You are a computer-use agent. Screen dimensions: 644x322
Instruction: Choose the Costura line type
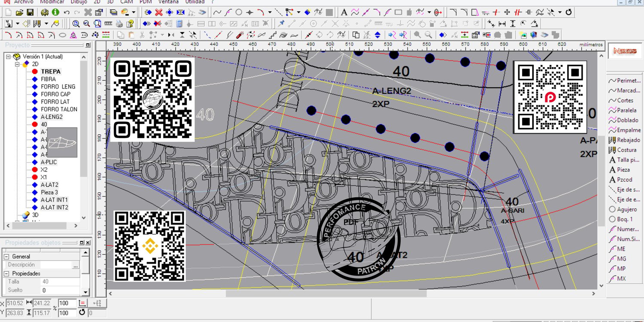pyautogui.click(x=623, y=150)
